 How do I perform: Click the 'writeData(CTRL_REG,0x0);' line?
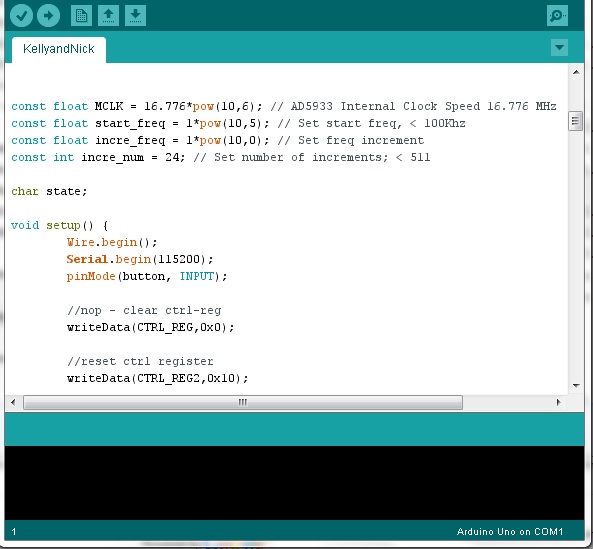(151, 327)
